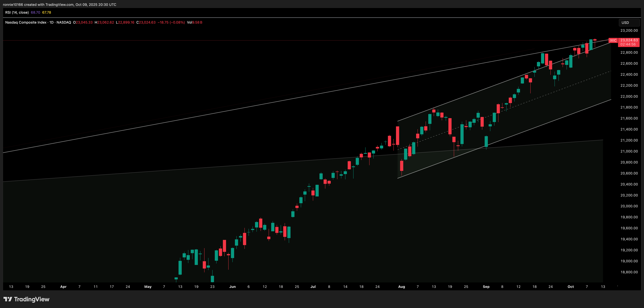
Task: Click the May label on time axis
Action: click(148, 287)
